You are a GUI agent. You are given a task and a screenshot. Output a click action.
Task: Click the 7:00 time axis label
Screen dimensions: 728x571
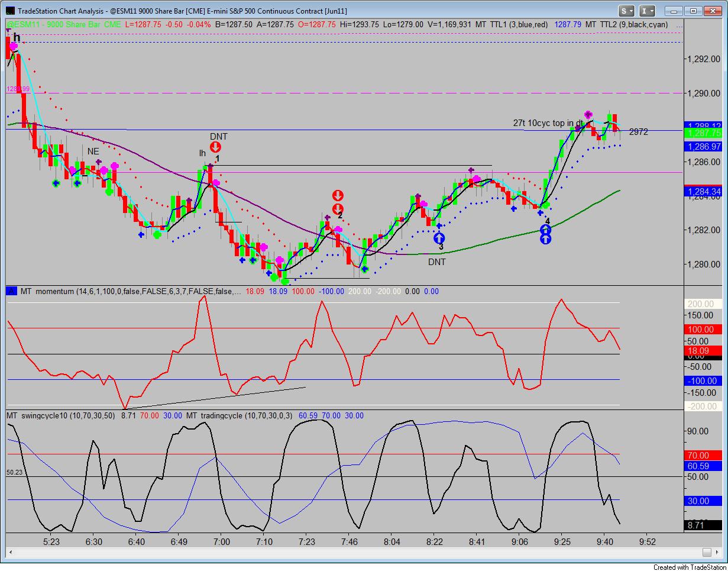click(221, 541)
